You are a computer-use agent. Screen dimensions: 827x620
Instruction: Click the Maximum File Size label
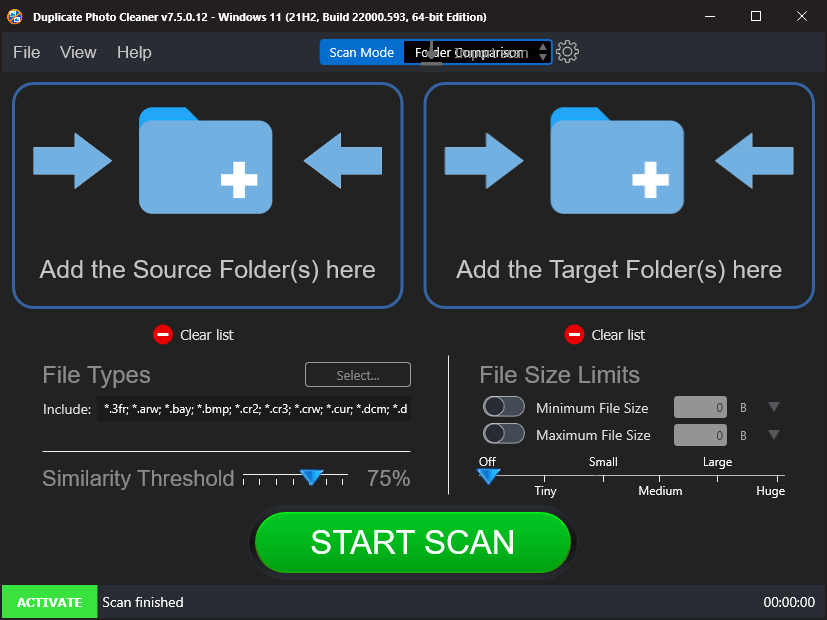coord(593,435)
